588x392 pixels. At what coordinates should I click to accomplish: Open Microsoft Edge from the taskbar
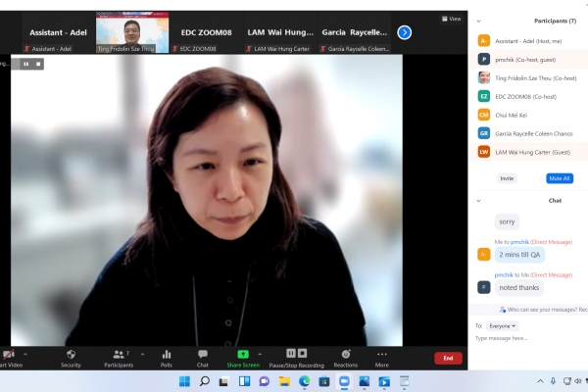point(304,381)
